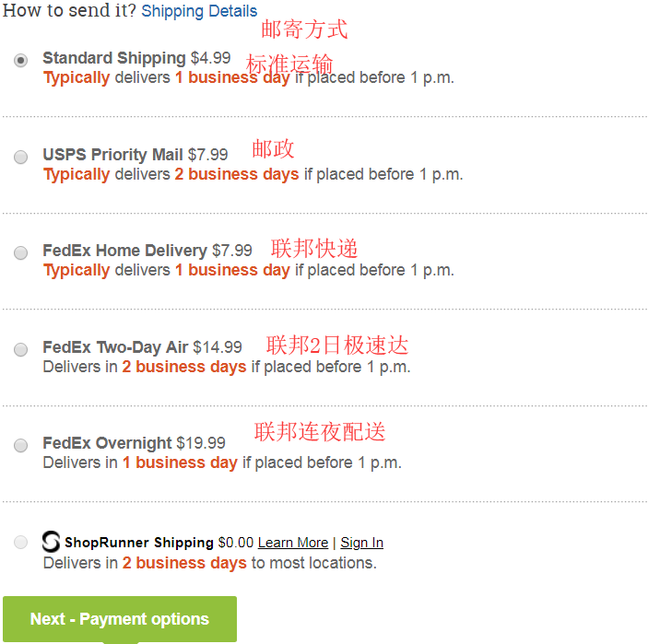The image size is (648, 644).
Task: Click the Standard Shipping $4.99 label
Action: (136, 59)
